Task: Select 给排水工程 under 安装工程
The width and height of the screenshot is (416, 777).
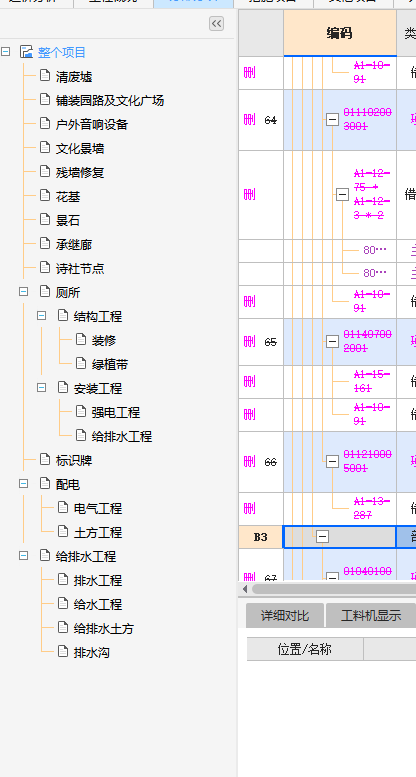Action: point(121,436)
